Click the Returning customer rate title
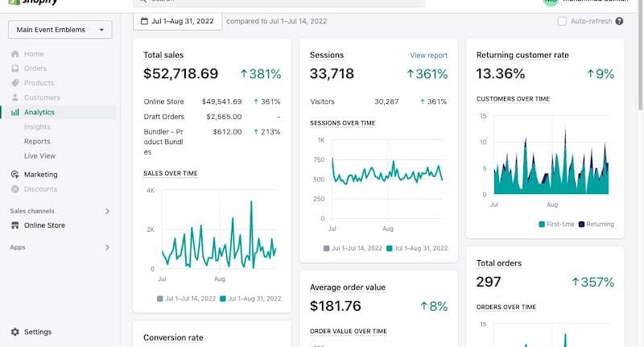Image resolution: width=644 pixels, height=347 pixels. coord(522,55)
